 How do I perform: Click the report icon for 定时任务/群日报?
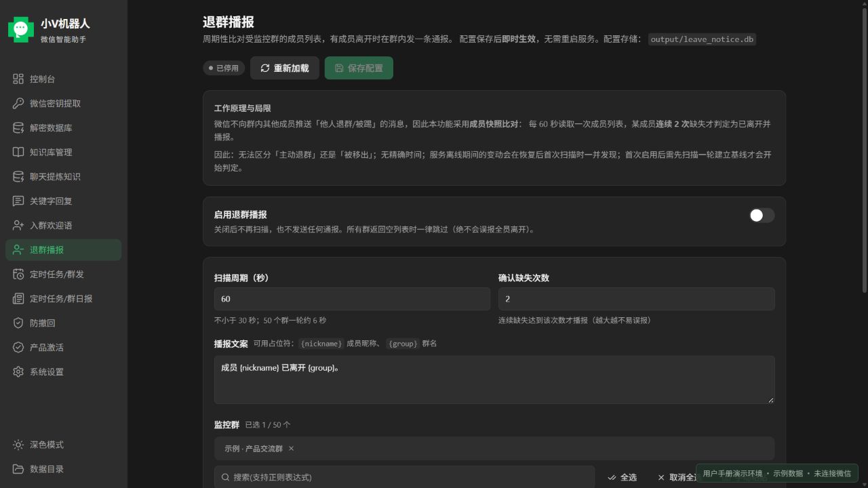[18, 299]
